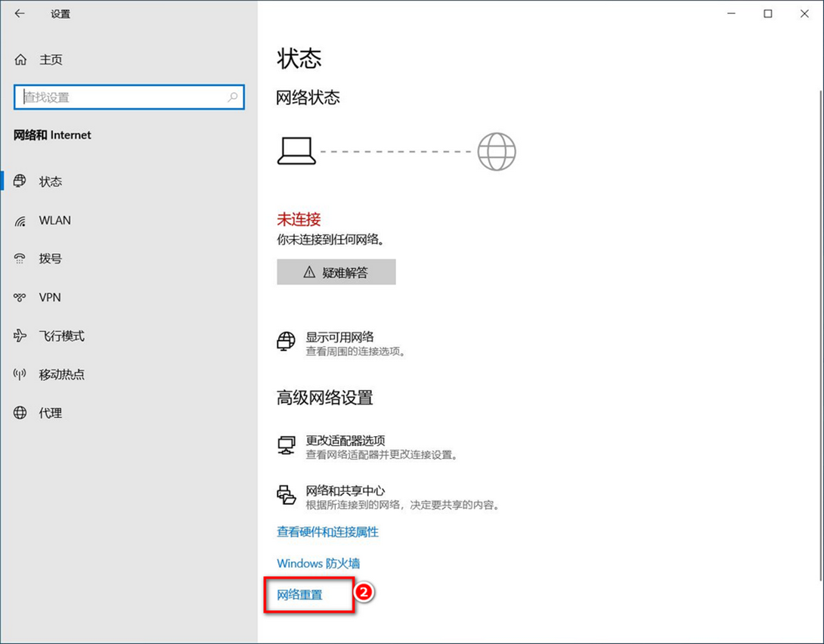
Task: Click the search magnifier icon in 查找设置
Action: tap(232, 97)
